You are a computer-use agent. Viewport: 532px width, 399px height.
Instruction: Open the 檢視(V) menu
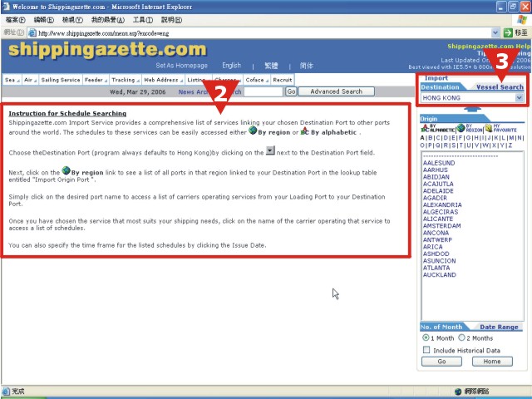[x=72, y=20]
